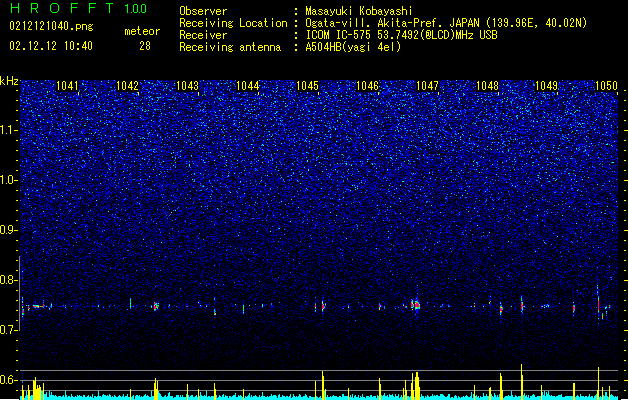Screen dimensions: 629x400
Task: Click the 1050 time marker
Action: pos(606,86)
